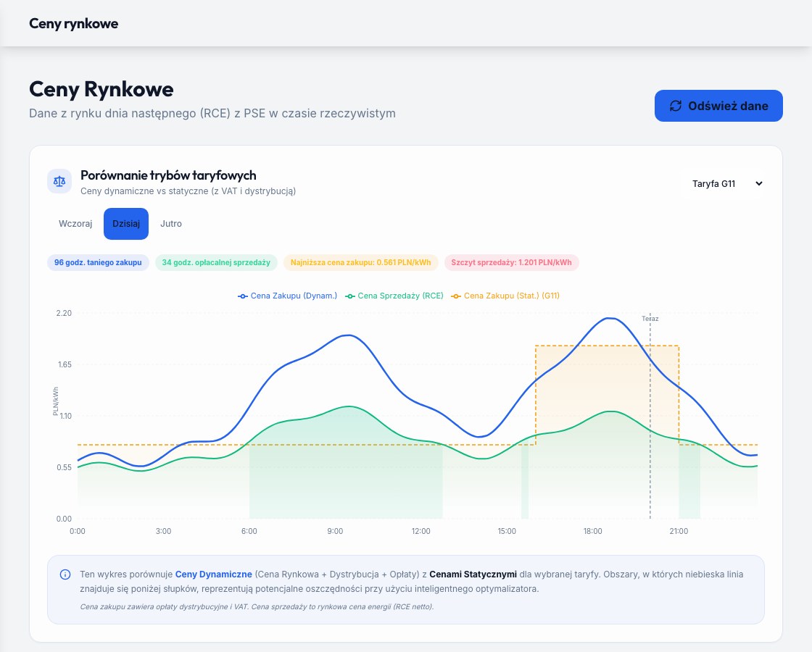Click the 15:00 label on the time axis
Screen dimensions: 812x652
[507, 532]
